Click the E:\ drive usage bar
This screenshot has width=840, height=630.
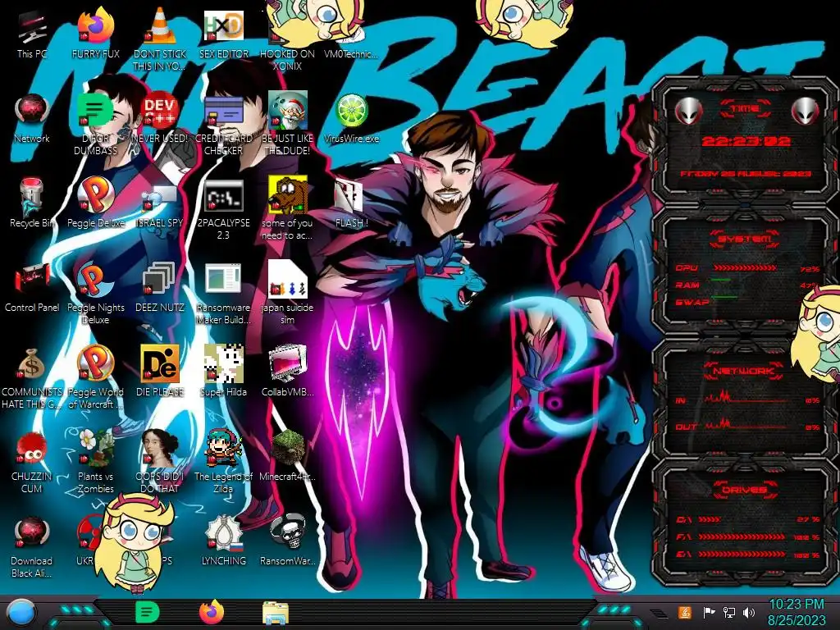point(742,554)
